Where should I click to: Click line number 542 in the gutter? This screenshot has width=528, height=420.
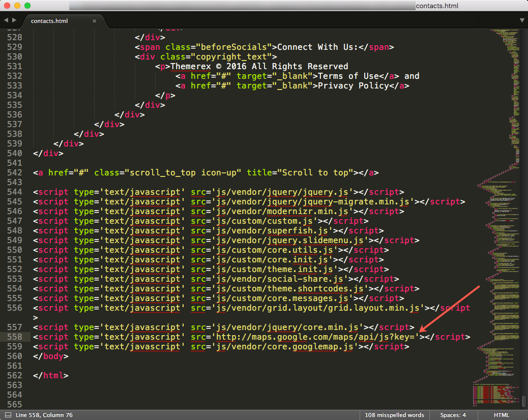[x=14, y=172]
